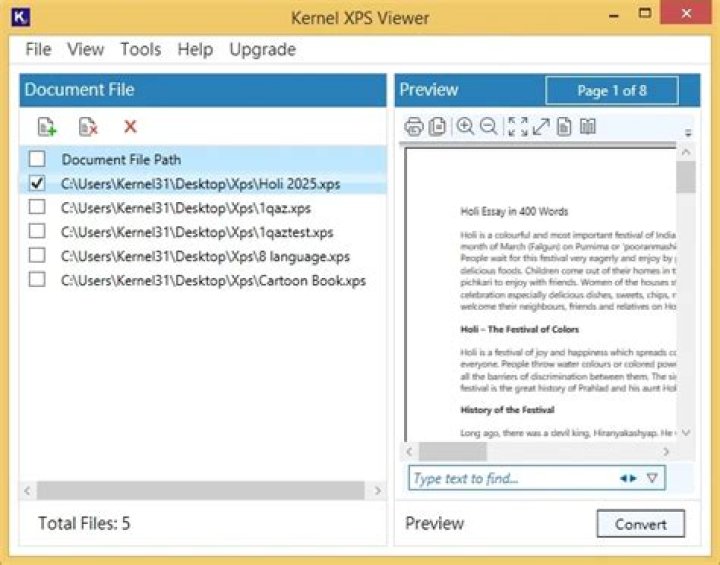Click the Document File Path column header
Screen dimensions: 720x565
[121, 159]
